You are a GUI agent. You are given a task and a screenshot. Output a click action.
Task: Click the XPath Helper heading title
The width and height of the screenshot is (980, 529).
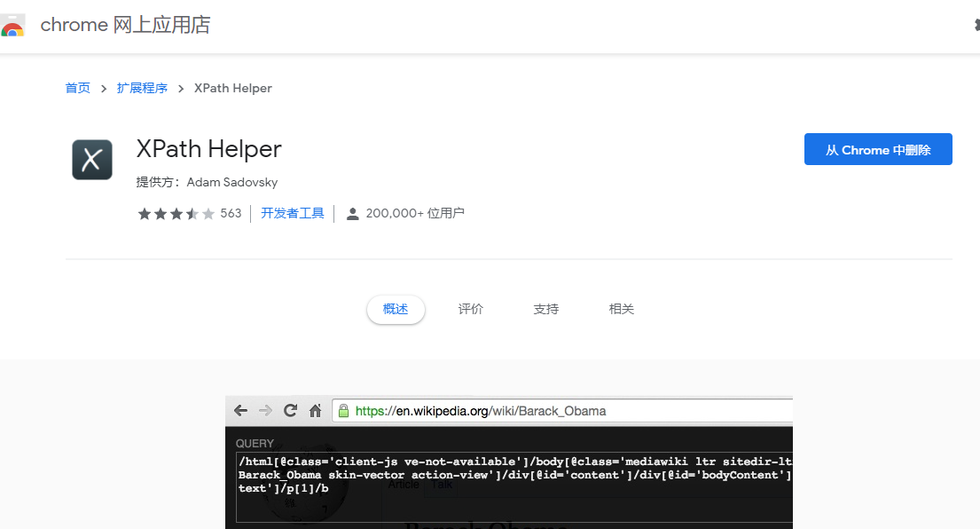(x=208, y=149)
